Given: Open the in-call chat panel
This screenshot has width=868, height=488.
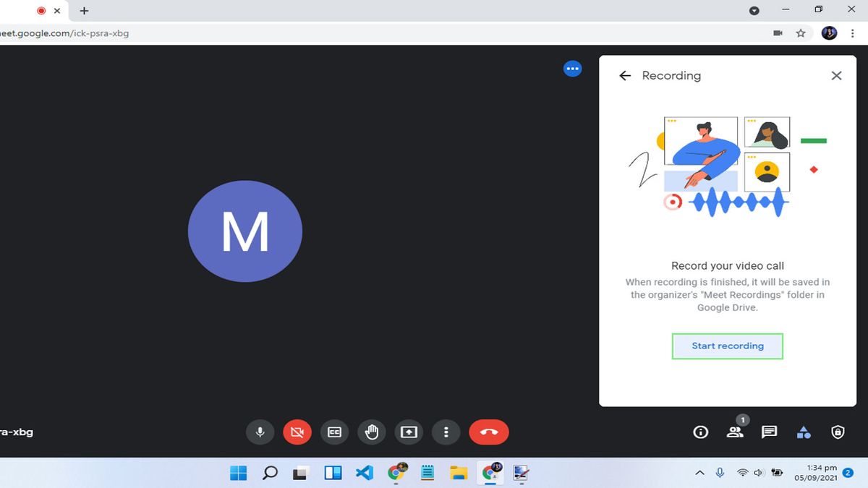Looking at the screenshot, I should [770, 432].
